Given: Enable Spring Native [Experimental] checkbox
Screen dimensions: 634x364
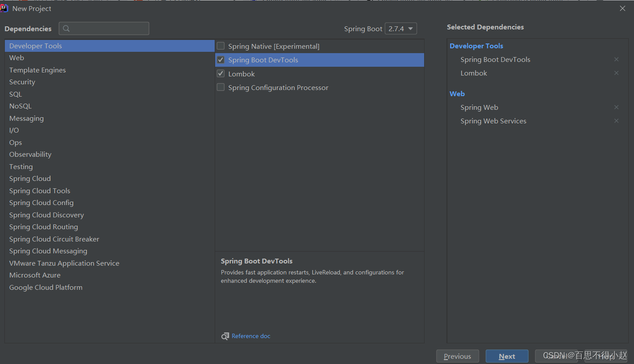Looking at the screenshot, I should pyautogui.click(x=221, y=46).
